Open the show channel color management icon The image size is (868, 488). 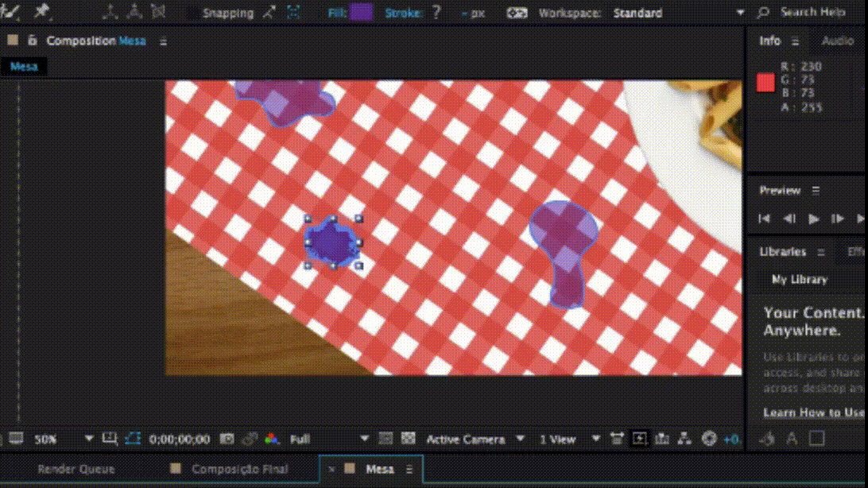[x=271, y=439]
